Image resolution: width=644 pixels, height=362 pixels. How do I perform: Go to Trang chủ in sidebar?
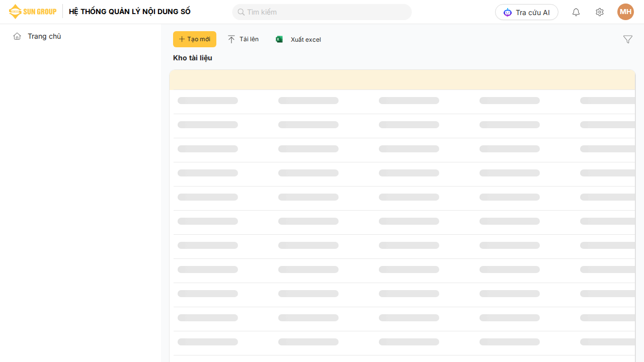pos(44,36)
